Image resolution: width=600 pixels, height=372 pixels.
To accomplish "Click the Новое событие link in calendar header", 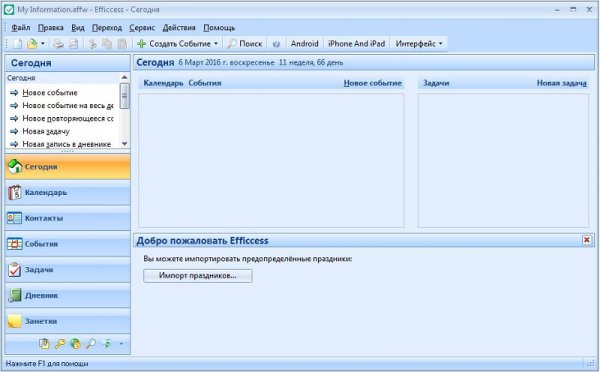I will pyautogui.click(x=373, y=83).
